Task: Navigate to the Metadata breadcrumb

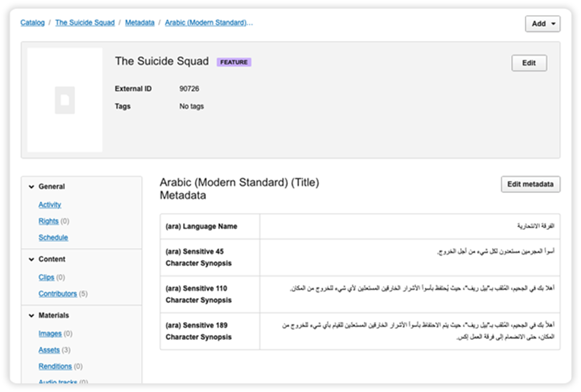Action: coord(139,22)
